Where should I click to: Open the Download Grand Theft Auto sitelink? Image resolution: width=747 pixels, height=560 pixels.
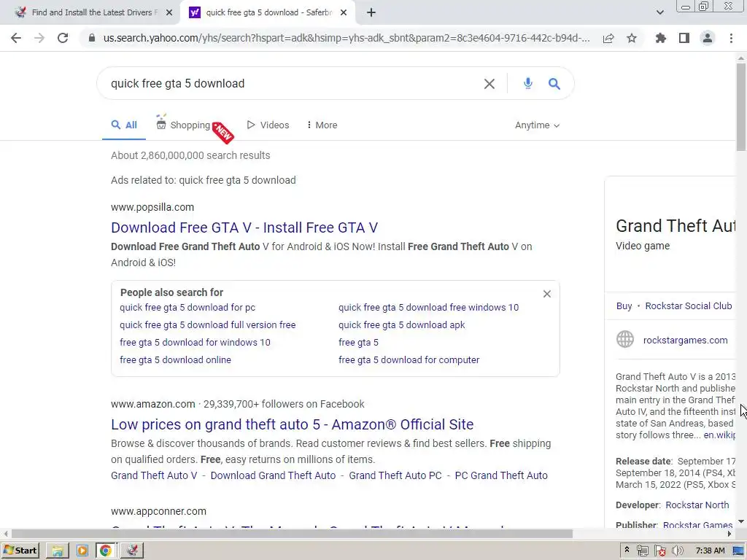273,475
